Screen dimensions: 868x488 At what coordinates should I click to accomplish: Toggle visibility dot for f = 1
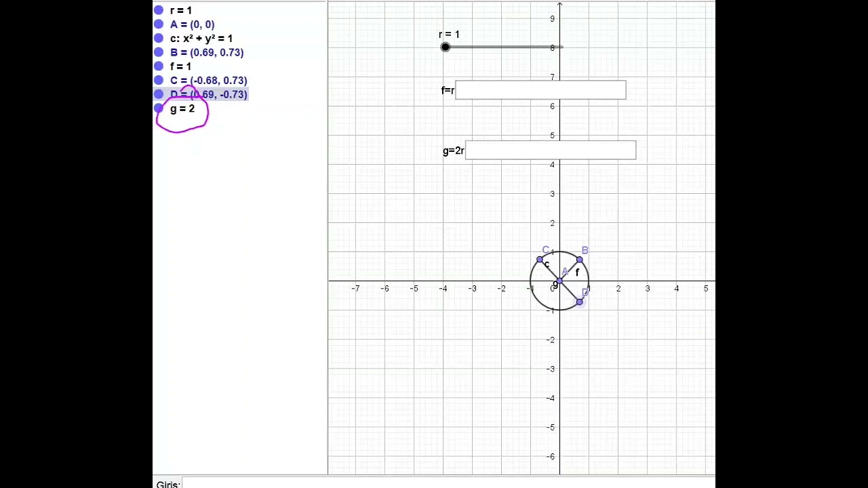(159, 66)
